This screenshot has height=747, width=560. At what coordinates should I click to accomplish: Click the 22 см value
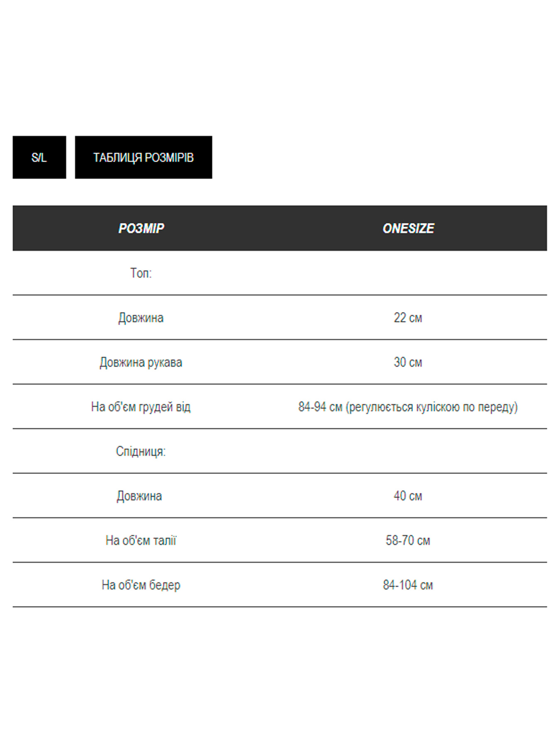[408, 318]
